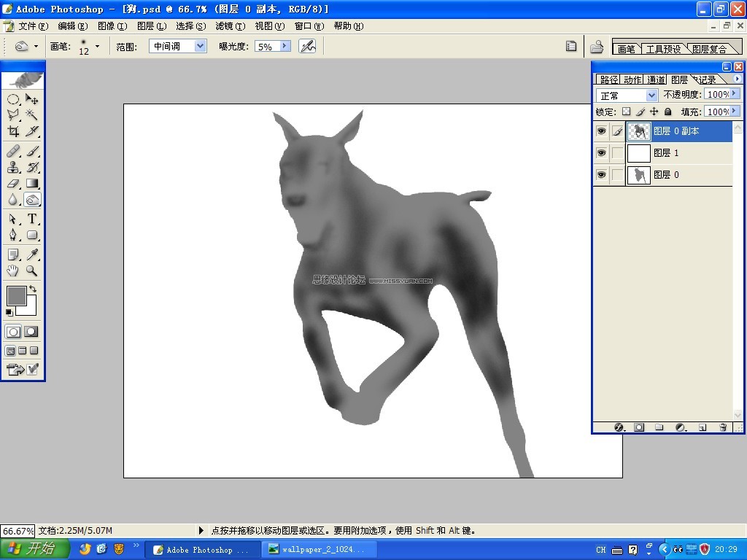
Task: Open the 文件 menu
Action: 33,26
